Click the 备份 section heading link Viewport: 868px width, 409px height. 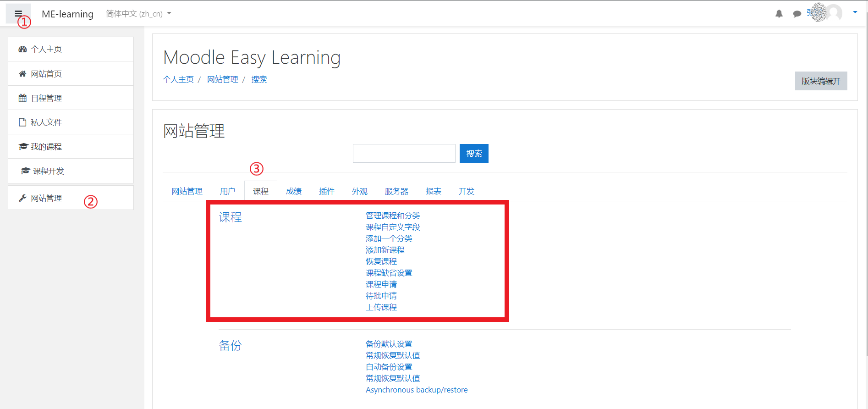click(x=230, y=345)
